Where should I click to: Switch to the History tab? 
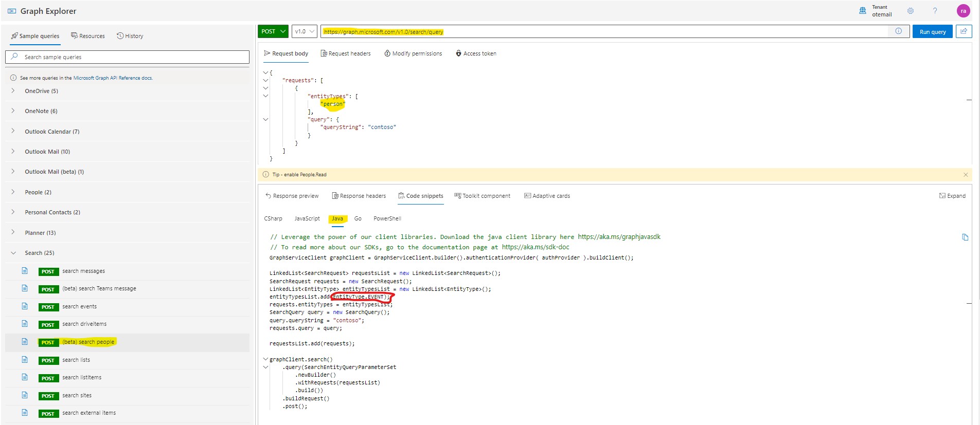click(x=130, y=36)
